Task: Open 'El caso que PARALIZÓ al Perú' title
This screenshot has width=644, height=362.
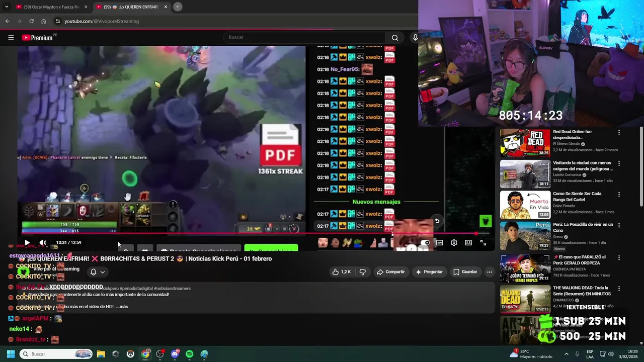Action: point(582,260)
